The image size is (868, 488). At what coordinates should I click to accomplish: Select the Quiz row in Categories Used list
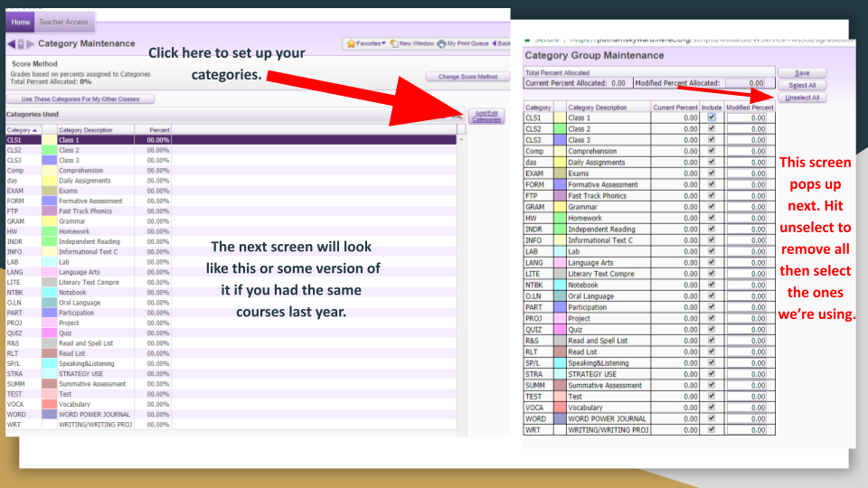pyautogui.click(x=231, y=333)
